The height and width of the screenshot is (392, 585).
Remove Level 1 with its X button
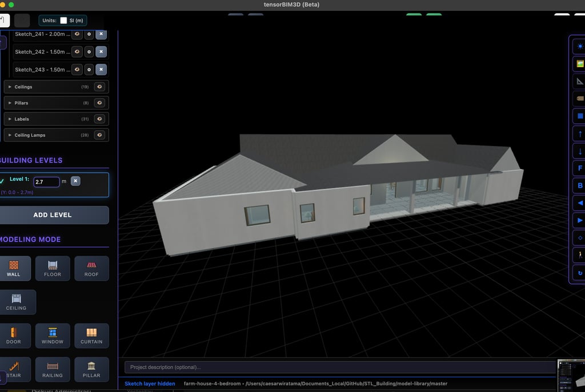[75, 181]
